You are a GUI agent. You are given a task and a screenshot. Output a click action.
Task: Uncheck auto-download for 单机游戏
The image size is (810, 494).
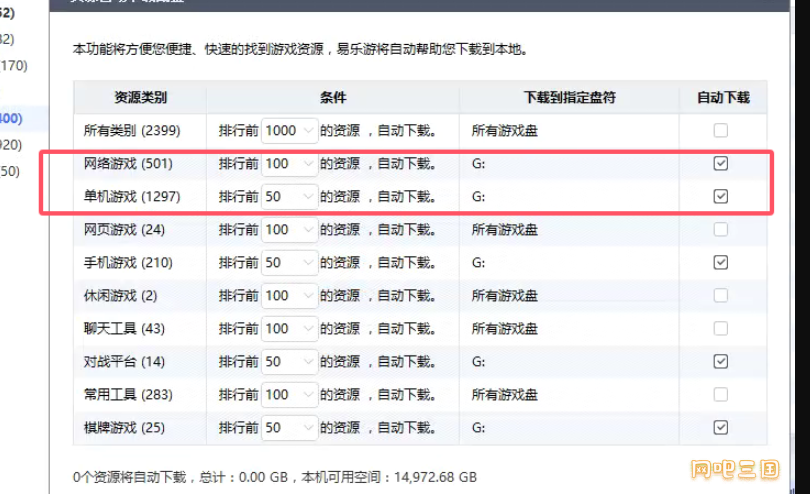pyautogui.click(x=720, y=196)
